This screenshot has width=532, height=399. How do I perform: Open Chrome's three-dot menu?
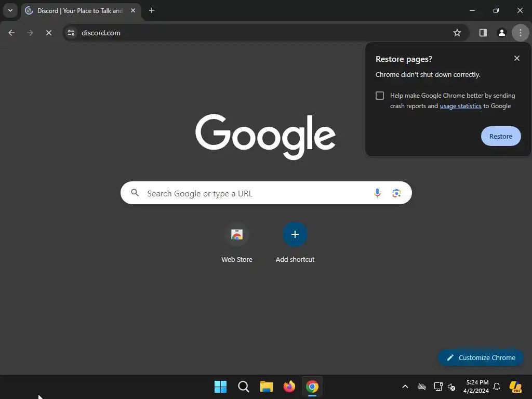pyautogui.click(x=521, y=33)
